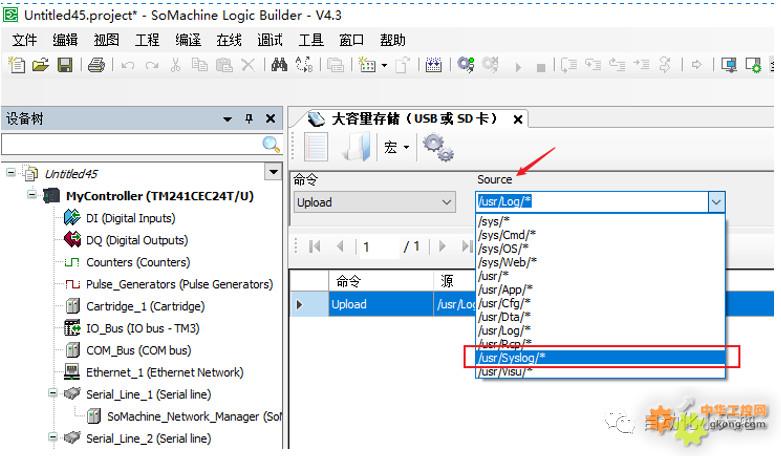The image size is (781, 456).
Task: Click the Paste clipboard icon
Action: [224, 65]
